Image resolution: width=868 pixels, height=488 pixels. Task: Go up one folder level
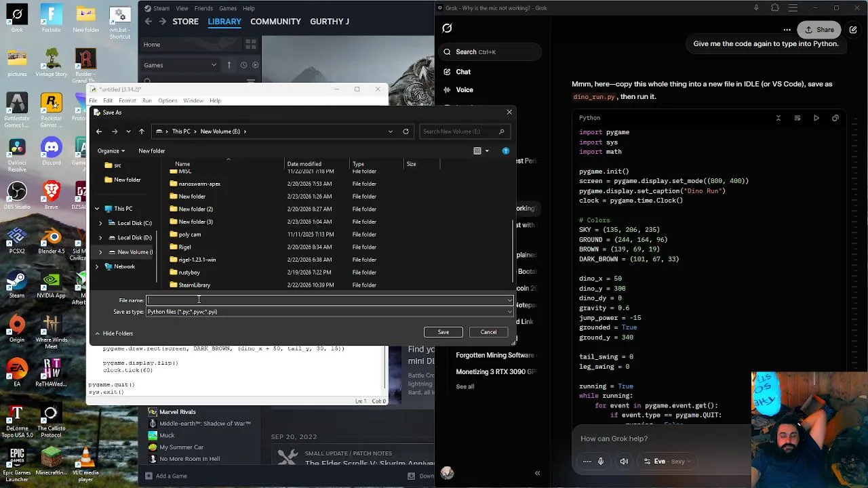pyautogui.click(x=141, y=131)
